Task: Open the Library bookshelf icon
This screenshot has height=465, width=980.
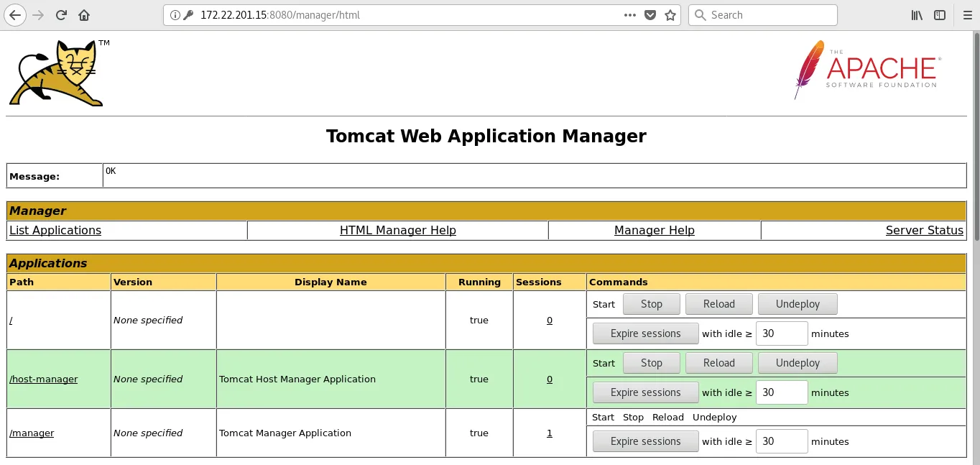Action: tap(917, 15)
